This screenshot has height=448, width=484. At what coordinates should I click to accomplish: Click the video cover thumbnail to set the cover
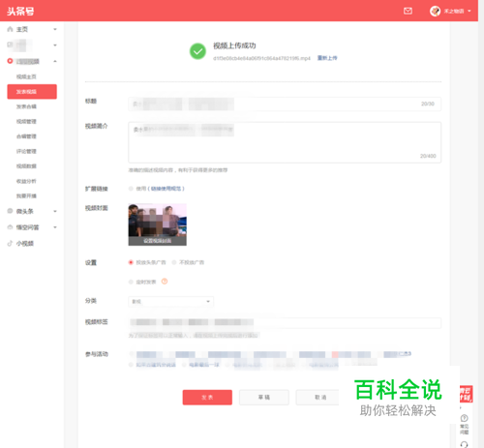coord(157,224)
